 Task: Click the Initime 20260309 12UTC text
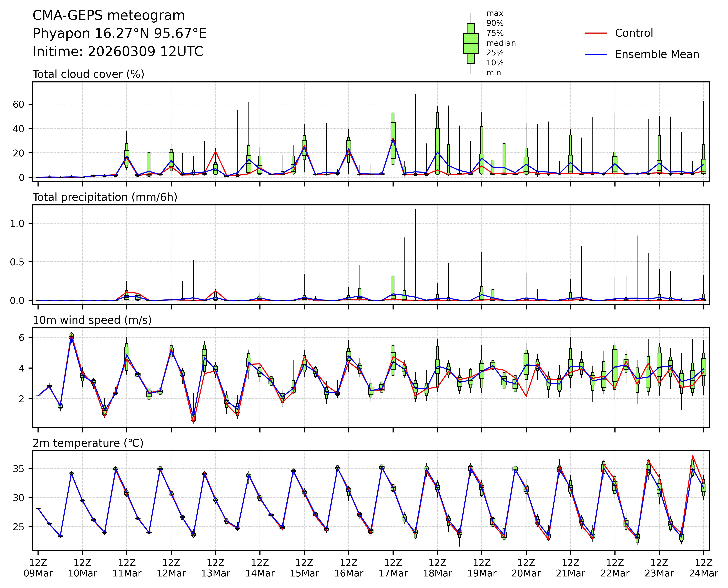click(118, 52)
